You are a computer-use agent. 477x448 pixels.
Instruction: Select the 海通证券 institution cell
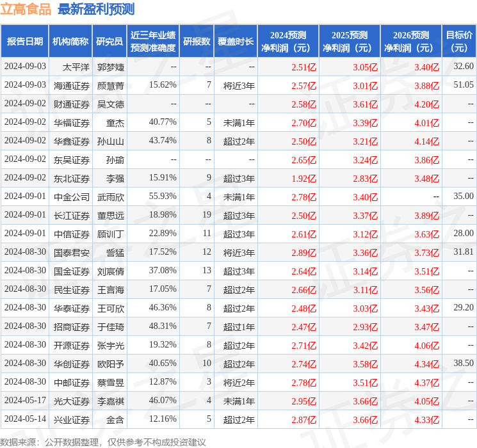point(72,86)
